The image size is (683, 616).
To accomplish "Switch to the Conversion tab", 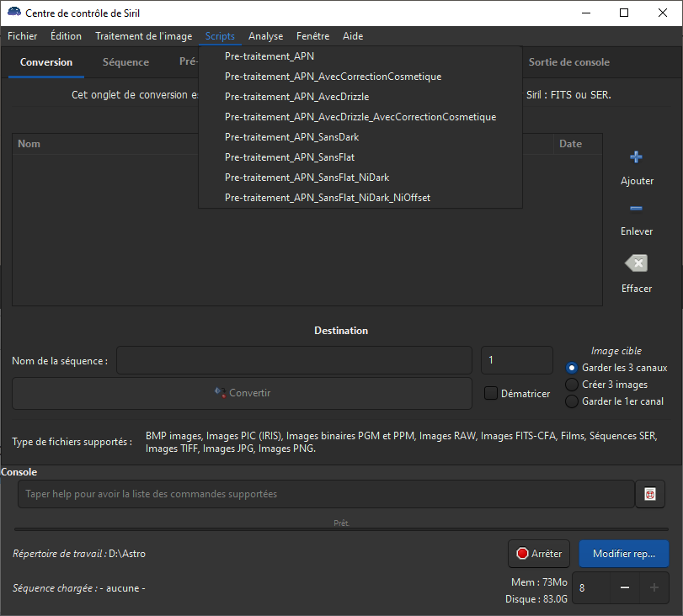I will click(x=46, y=62).
